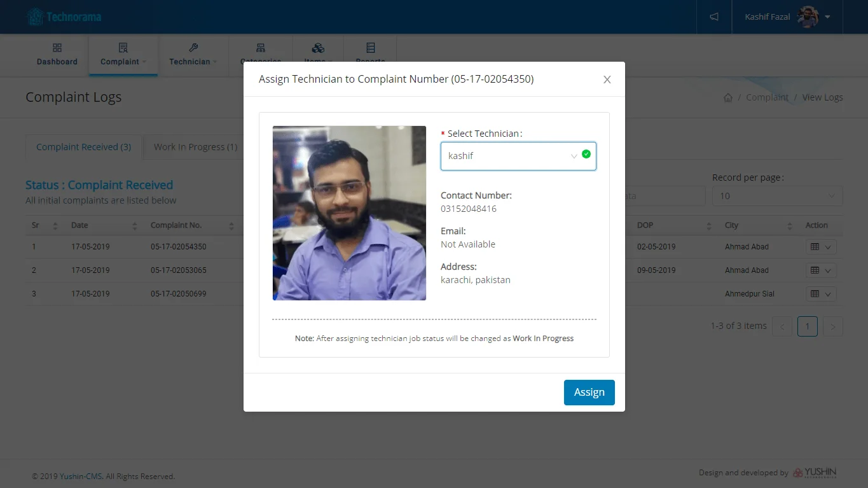This screenshot has width=868, height=488.
Task: Click the Technician wrench icon
Action: 193,48
